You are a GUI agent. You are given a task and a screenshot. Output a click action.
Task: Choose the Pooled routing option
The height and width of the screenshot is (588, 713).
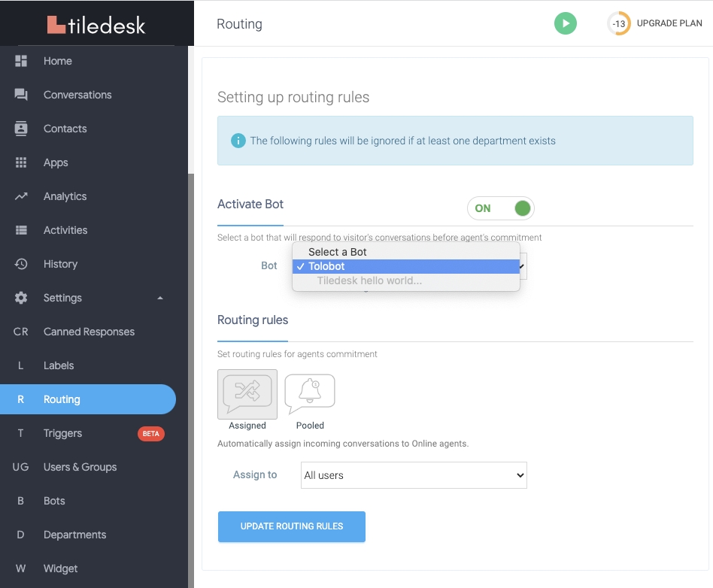tap(310, 394)
